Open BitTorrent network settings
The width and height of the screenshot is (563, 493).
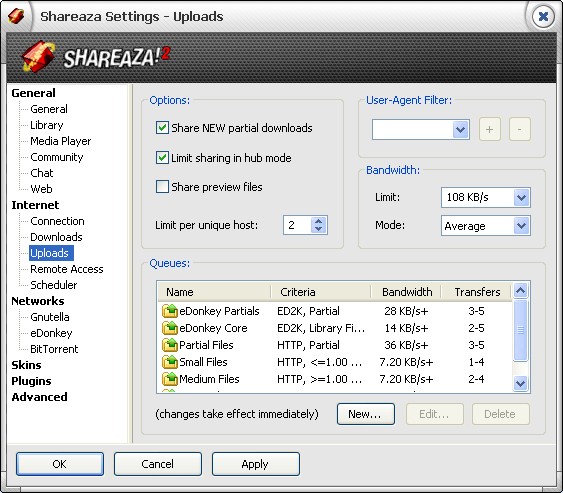tap(54, 349)
